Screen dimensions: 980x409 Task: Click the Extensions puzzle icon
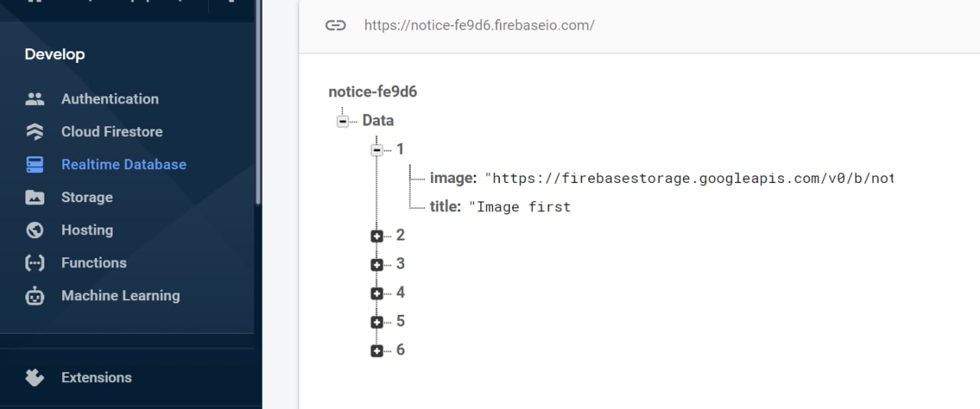click(34, 378)
